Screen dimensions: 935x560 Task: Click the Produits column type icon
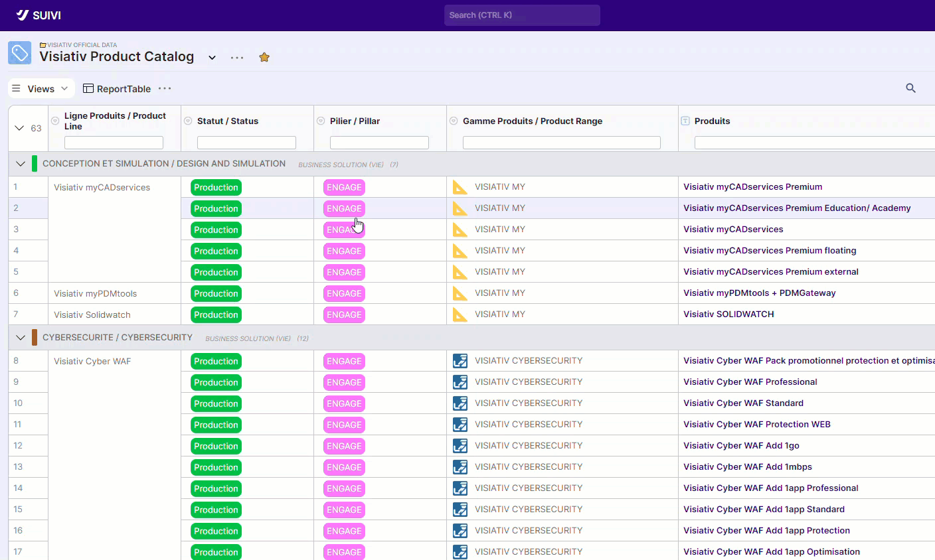coord(685,121)
